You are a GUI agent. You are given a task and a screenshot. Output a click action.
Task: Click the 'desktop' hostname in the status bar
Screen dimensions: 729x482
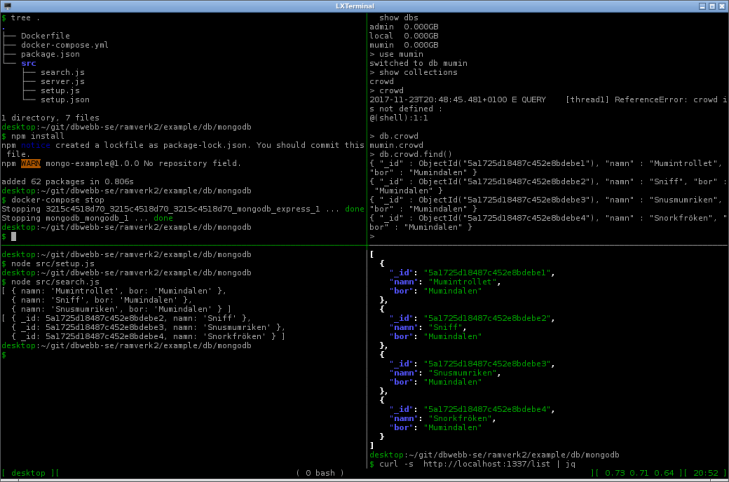pos(28,473)
